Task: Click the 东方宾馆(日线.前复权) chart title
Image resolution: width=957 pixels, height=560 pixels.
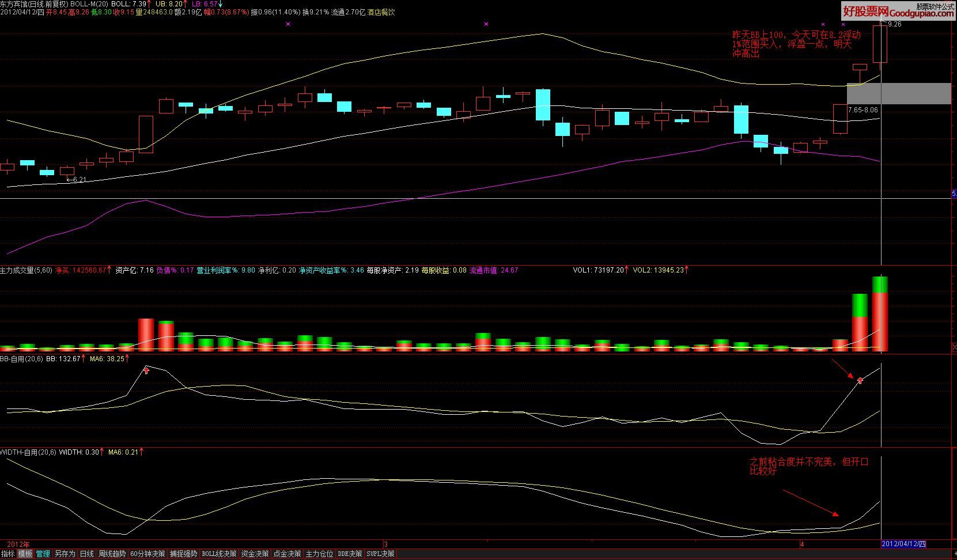Action: [x=35, y=3]
